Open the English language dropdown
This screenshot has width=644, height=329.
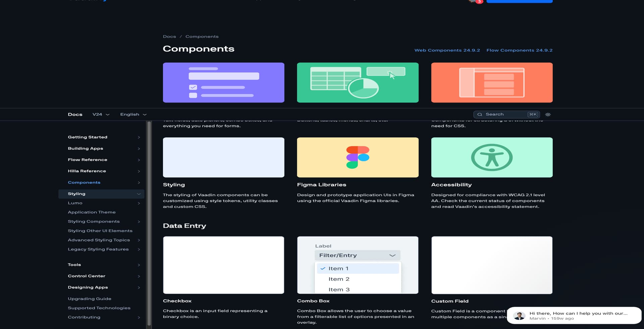pos(133,114)
